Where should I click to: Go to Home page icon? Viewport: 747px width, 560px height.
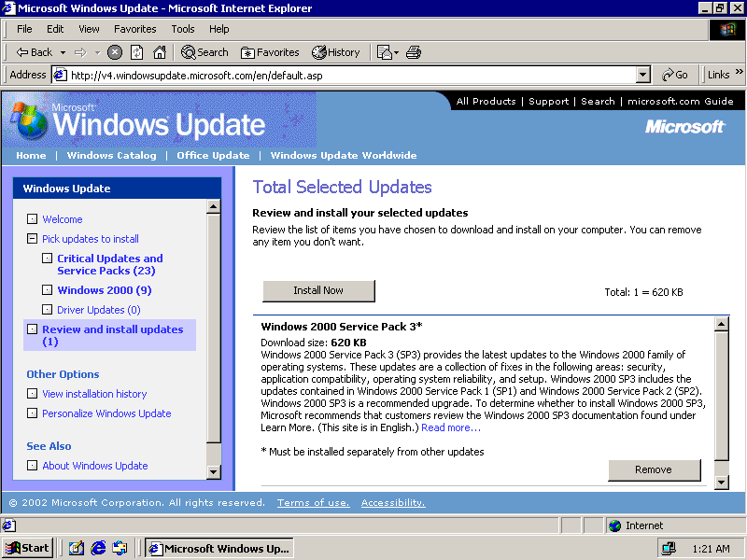160,52
